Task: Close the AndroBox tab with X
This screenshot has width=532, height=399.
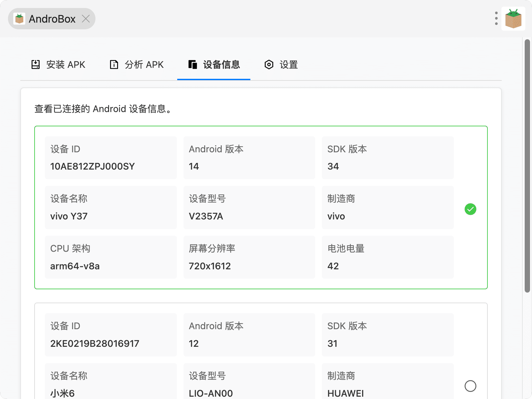Action: (x=86, y=19)
